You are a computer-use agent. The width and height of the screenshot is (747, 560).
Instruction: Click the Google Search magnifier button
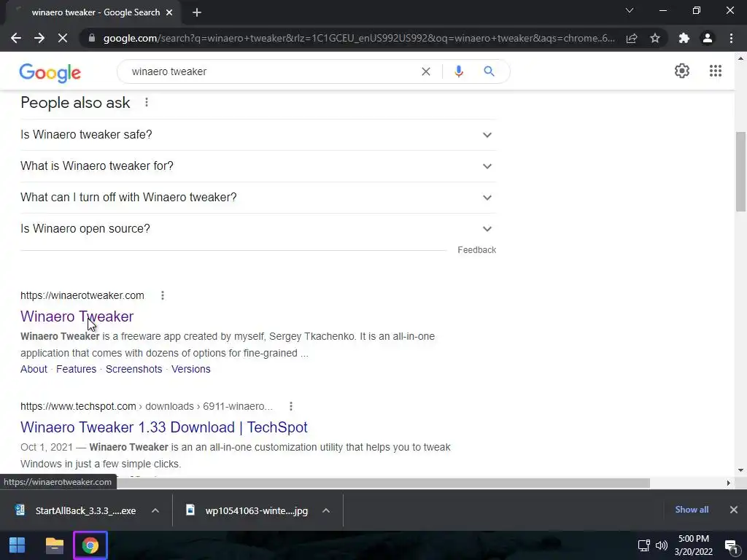pos(489,71)
